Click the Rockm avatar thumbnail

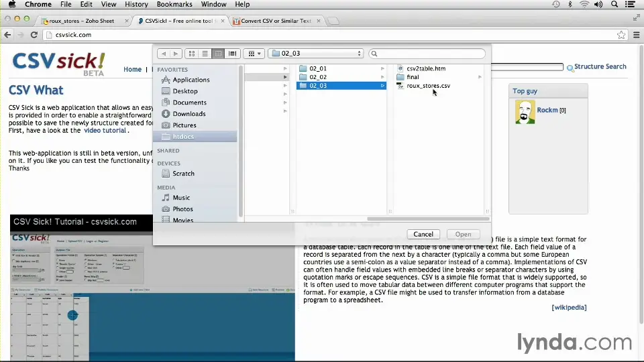coord(525,112)
